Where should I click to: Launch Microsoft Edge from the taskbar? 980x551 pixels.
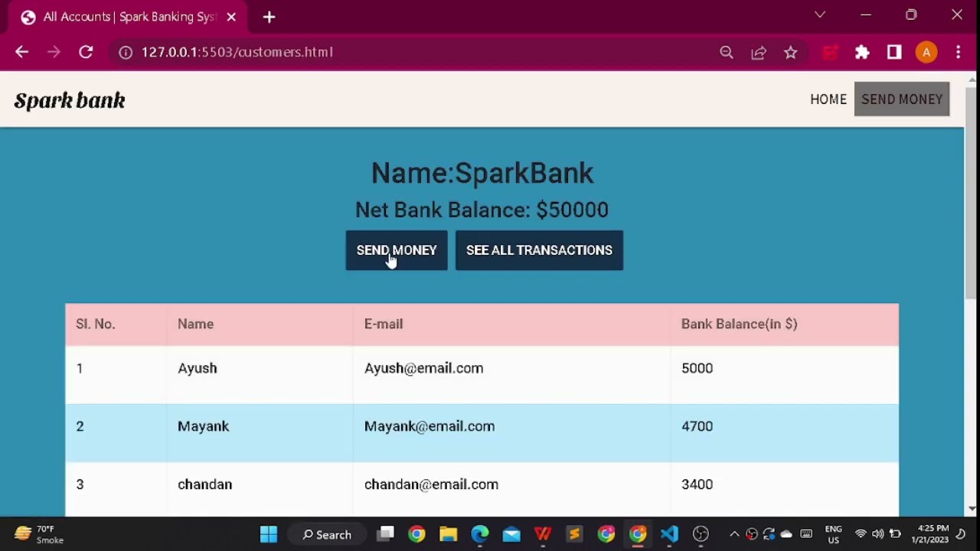pos(480,534)
